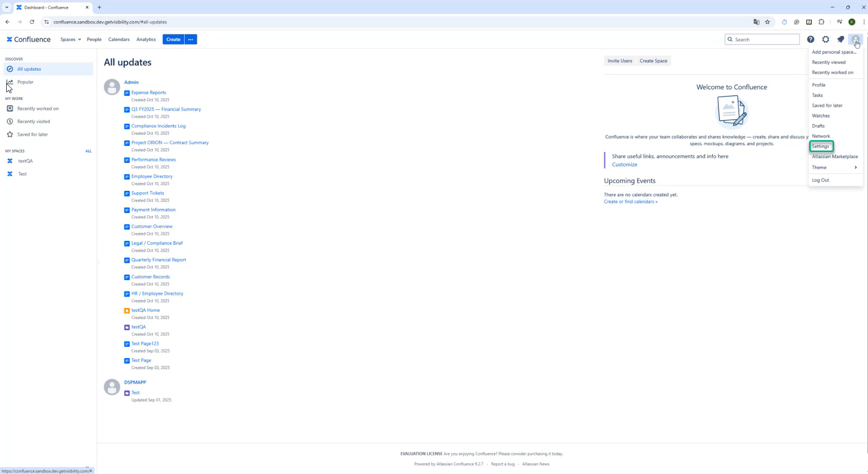
Task: Open the administration gear icon
Action: pyautogui.click(x=826, y=40)
